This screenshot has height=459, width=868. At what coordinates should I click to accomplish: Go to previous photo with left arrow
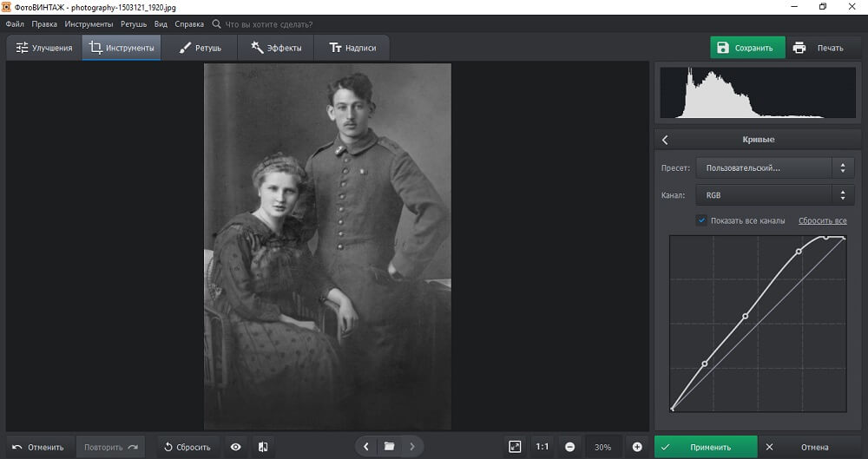[x=366, y=446]
